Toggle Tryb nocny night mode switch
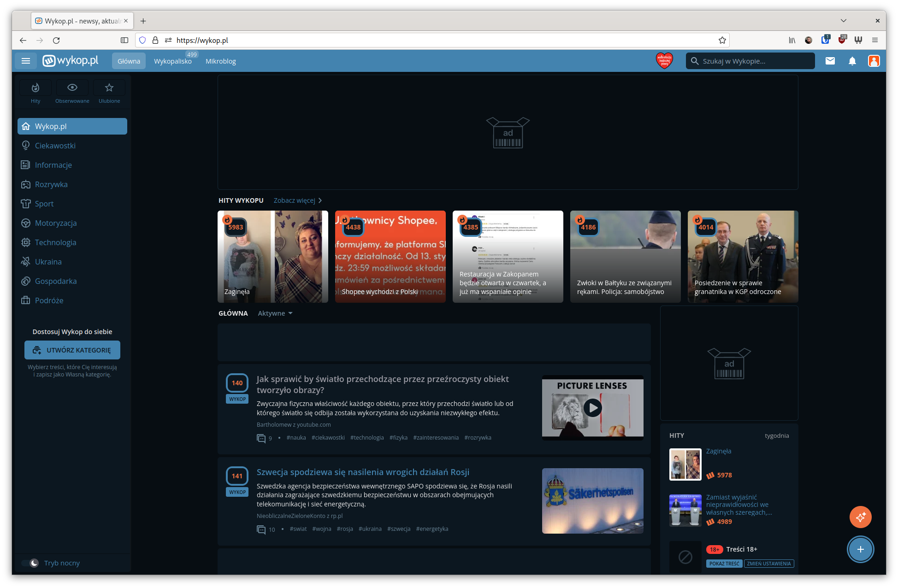Image resolution: width=898 pixels, height=588 pixels. [x=31, y=563]
